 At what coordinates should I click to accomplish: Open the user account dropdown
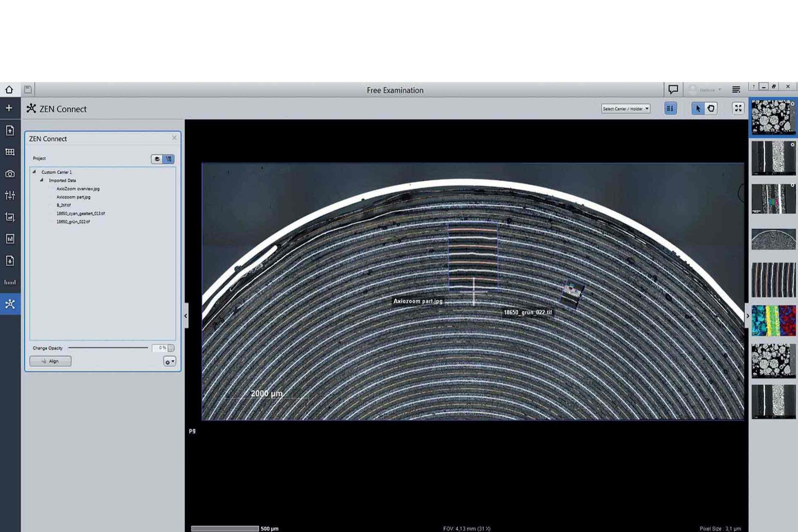point(705,90)
